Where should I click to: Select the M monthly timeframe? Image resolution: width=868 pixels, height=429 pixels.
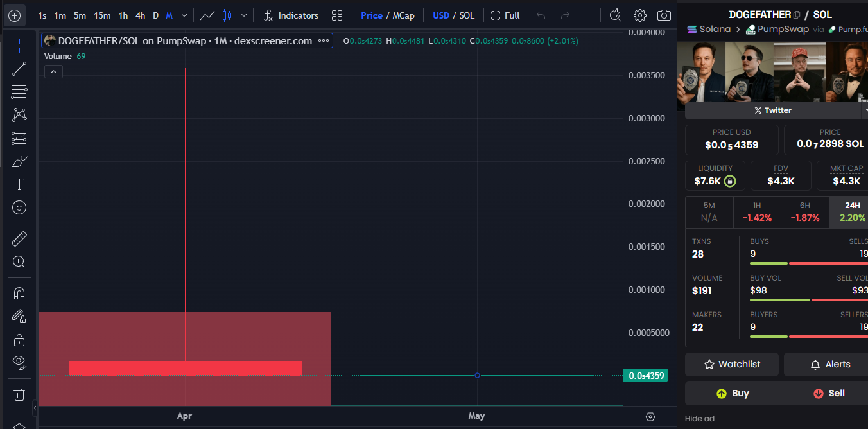169,15
